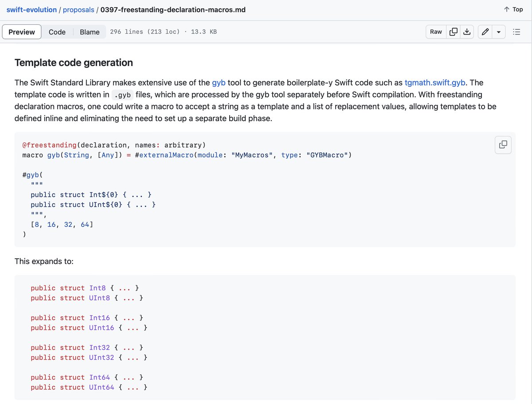Screen dimensions: 532x404
Task: Click inside the expanded Int8 struct code block
Action: tap(265, 338)
